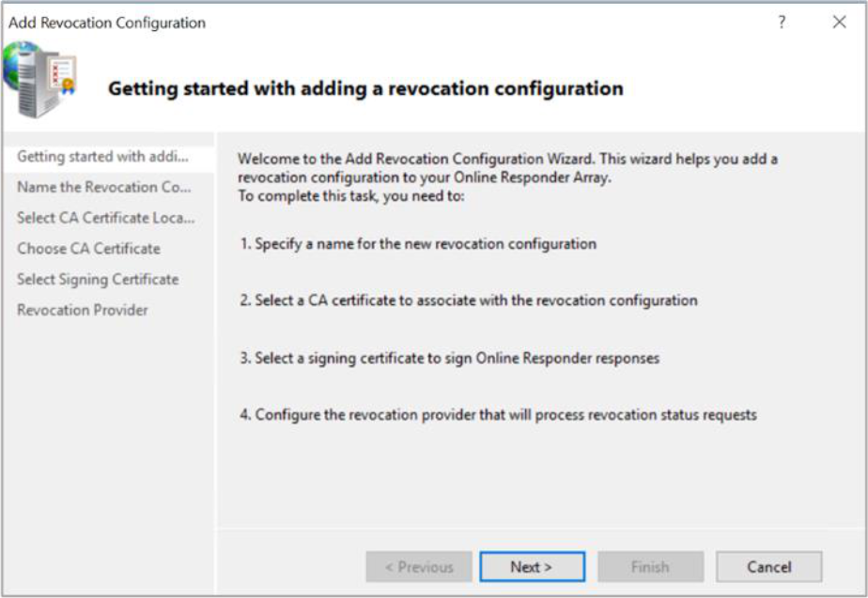The height and width of the screenshot is (598, 868).
Task: Click the Configure the revocation provider instruction
Action: coord(498,415)
